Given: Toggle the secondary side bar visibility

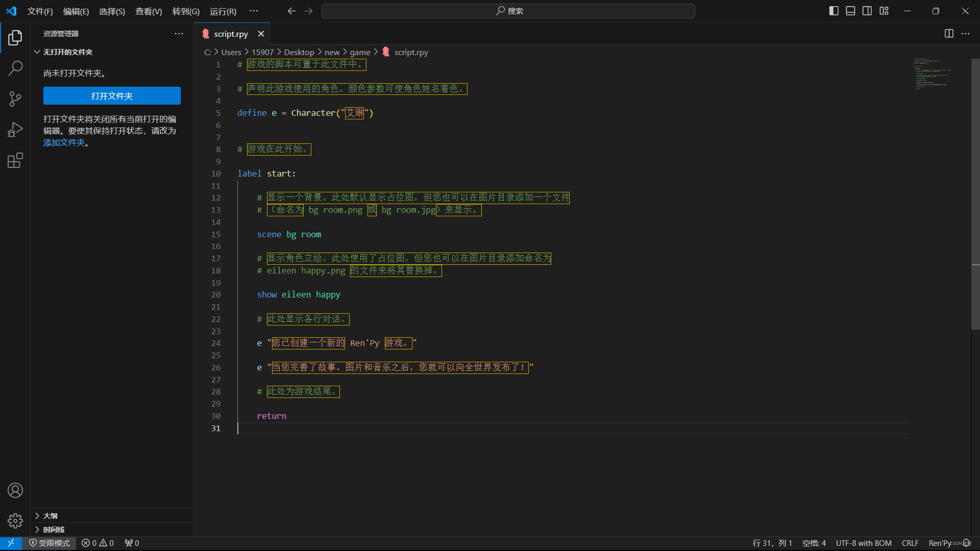Looking at the screenshot, I should (x=867, y=11).
